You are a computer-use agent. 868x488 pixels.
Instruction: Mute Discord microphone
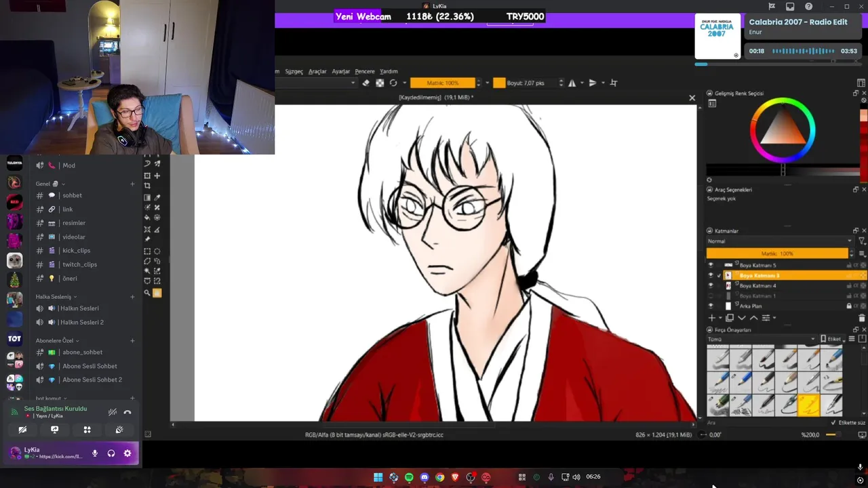pyautogui.click(x=95, y=453)
